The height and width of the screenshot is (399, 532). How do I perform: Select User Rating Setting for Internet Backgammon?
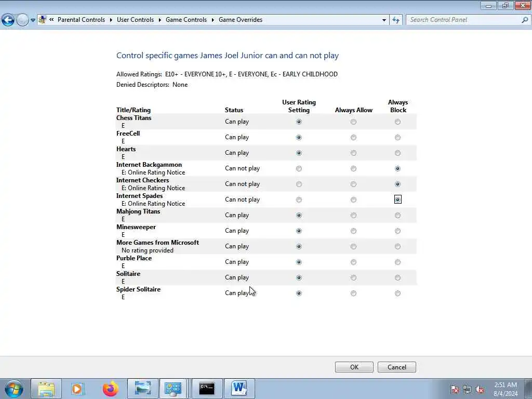click(299, 169)
